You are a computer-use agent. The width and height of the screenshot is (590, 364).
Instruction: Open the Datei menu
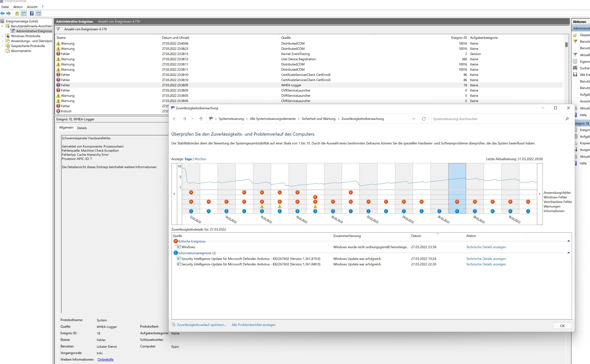[5, 7]
